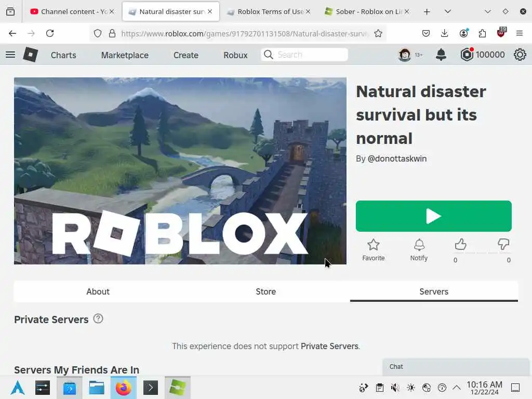Viewport: 532px width, 399px height.
Task: Open the Pocket save icon
Action: tap(426, 33)
